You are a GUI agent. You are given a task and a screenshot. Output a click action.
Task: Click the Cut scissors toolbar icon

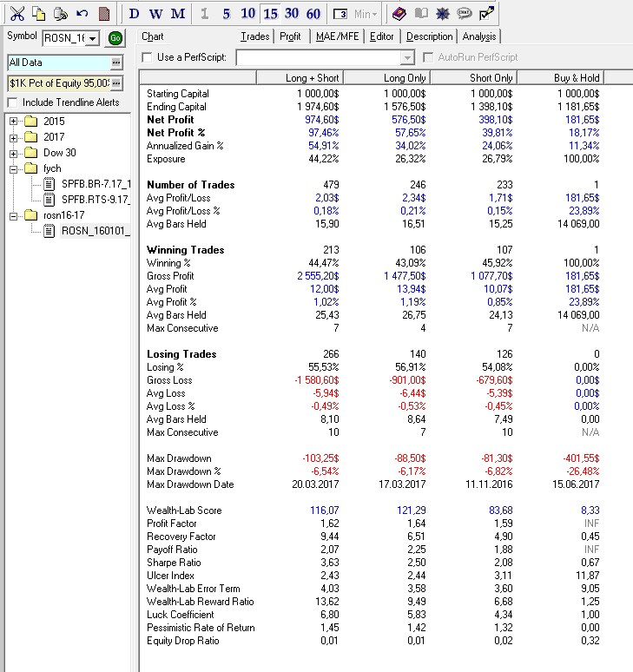tap(17, 14)
